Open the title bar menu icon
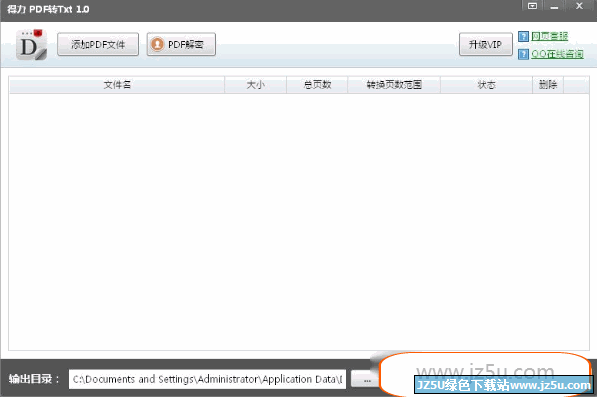The height and width of the screenshot is (397, 597). [532, 6]
